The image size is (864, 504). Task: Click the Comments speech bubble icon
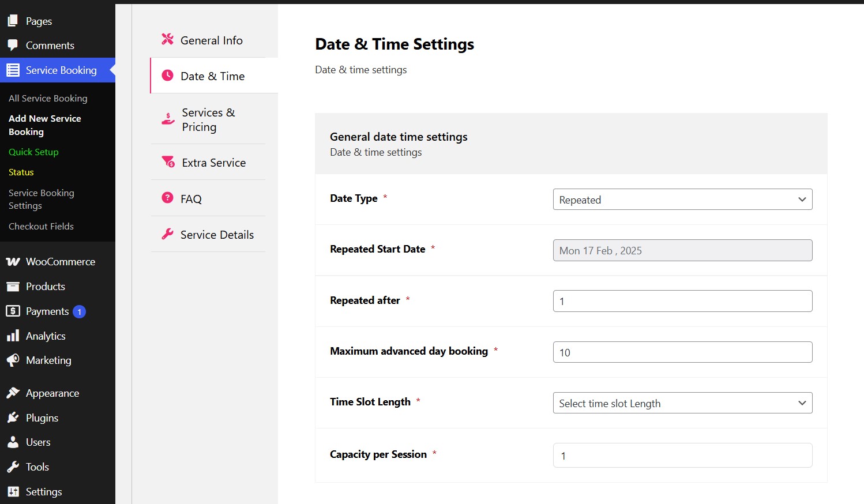[13, 45]
